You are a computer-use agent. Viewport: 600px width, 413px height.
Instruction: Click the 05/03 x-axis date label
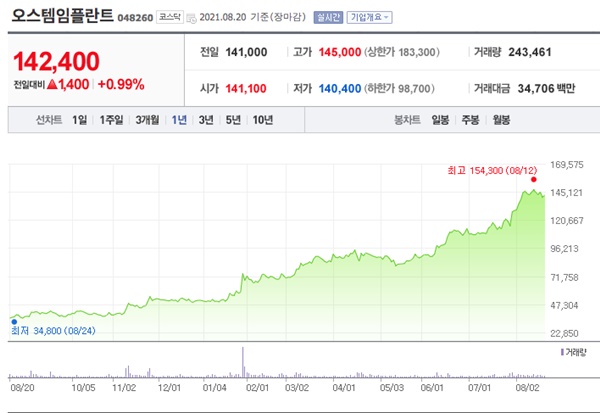click(x=392, y=388)
